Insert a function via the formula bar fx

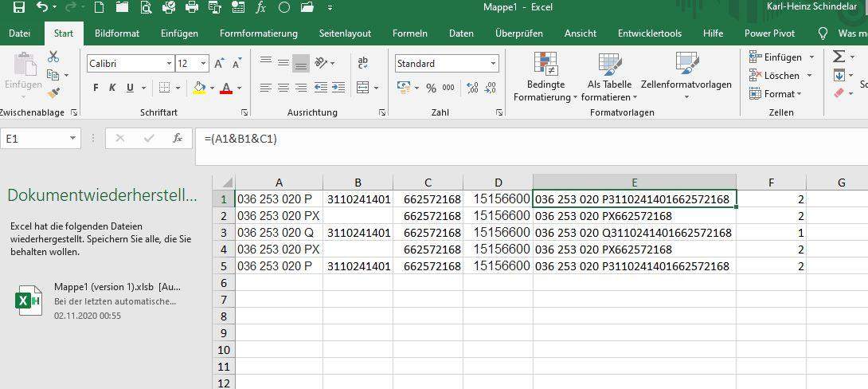click(x=178, y=139)
